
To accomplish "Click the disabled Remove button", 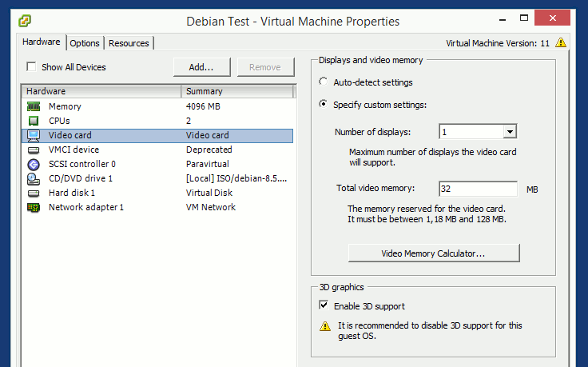I will (x=265, y=67).
